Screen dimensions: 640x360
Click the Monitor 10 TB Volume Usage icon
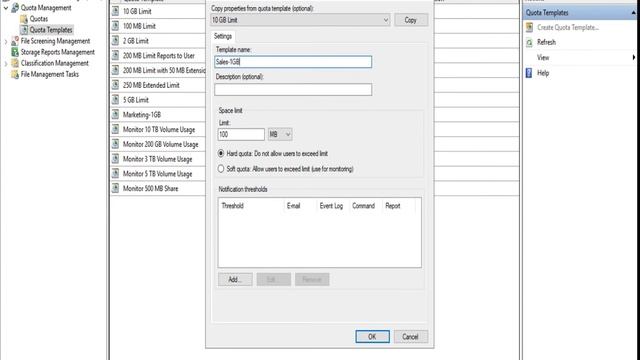point(116,129)
